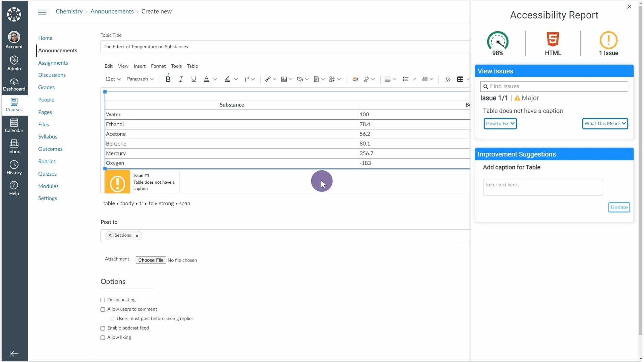Click the text color swatch button
The width and height of the screenshot is (644, 362).
[x=206, y=79]
